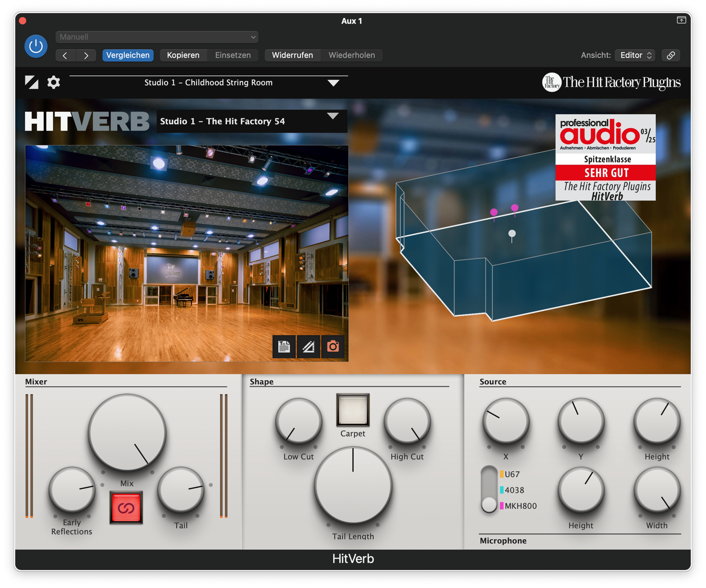This screenshot has height=588, width=706.
Task: Go to next preset arrow
Action: (86, 55)
